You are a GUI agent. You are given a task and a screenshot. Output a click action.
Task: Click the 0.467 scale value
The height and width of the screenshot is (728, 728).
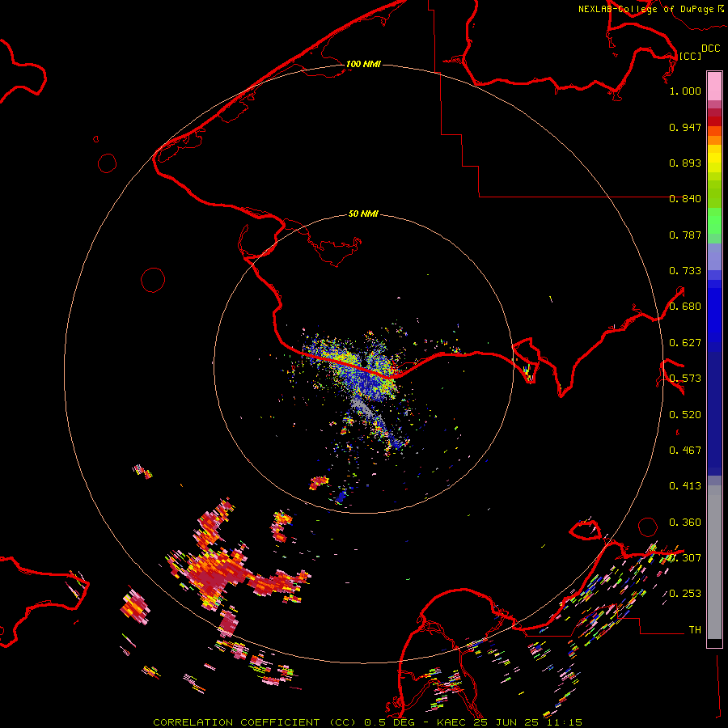(x=685, y=451)
